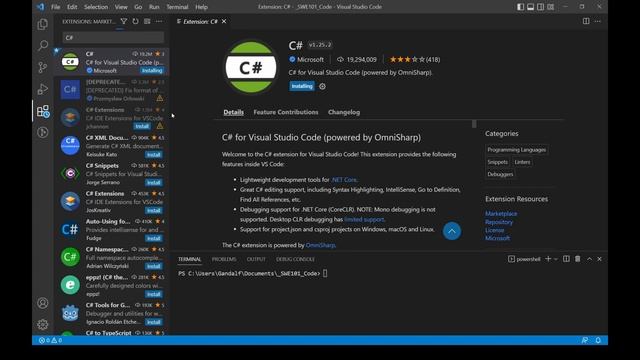The width and height of the screenshot is (640, 360).
Task: Switch to the PROBLEMS panel tab
Action: [224, 259]
